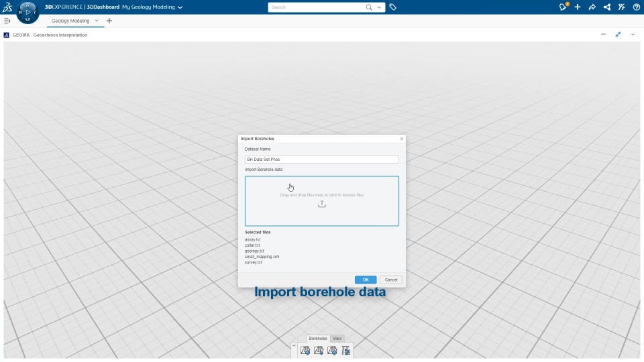
Task: Close the Import Boreholes dialog
Action: pos(402,139)
